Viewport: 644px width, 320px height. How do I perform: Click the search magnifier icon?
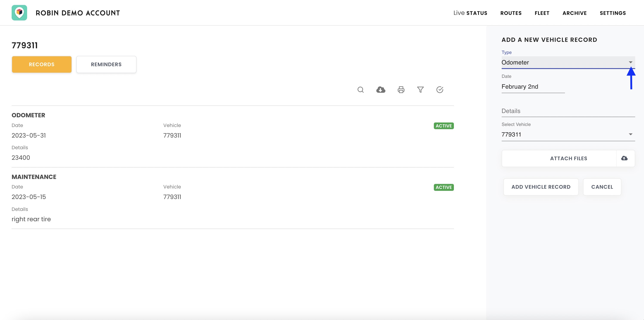[360, 90]
